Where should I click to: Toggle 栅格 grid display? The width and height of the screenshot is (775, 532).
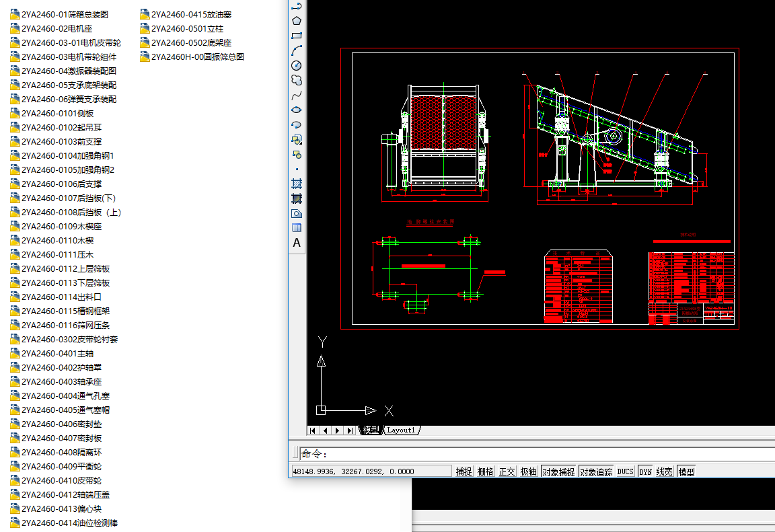pos(485,471)
